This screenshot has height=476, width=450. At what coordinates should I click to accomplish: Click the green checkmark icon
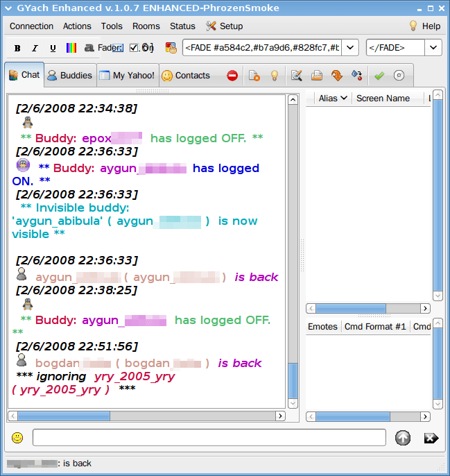(379, 76)
